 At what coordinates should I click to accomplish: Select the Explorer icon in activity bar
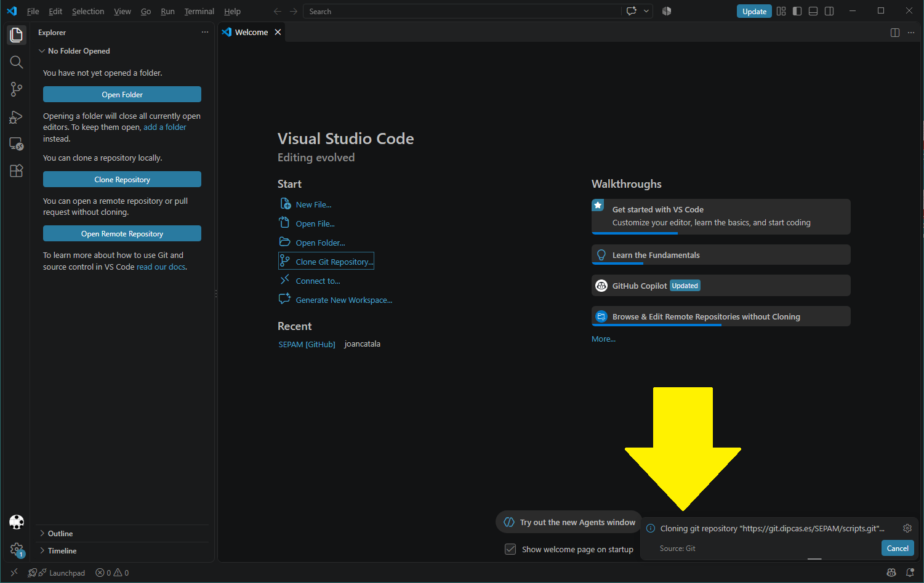17,35
